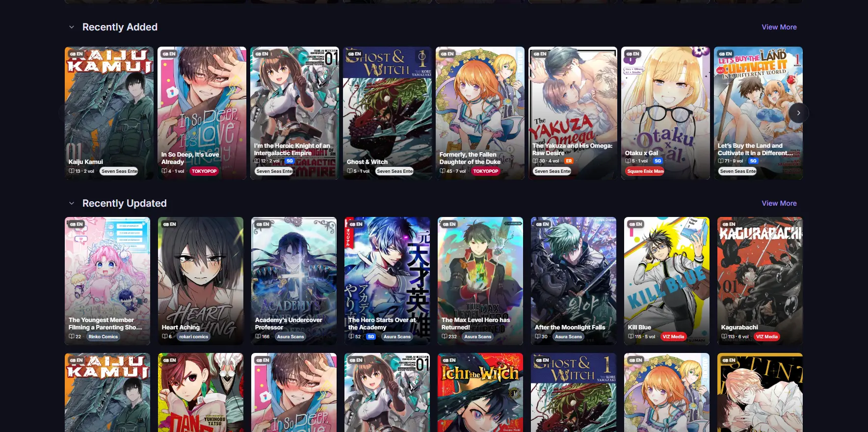
Task: Click the GB EN badge on Ichi the Witch cover
Action: [449, 360]
